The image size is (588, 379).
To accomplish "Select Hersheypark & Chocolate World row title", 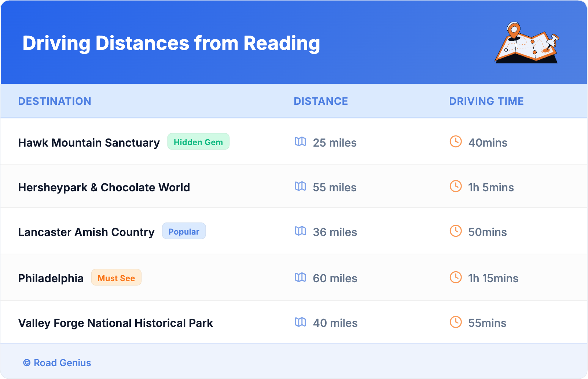I will coord(104,187).
